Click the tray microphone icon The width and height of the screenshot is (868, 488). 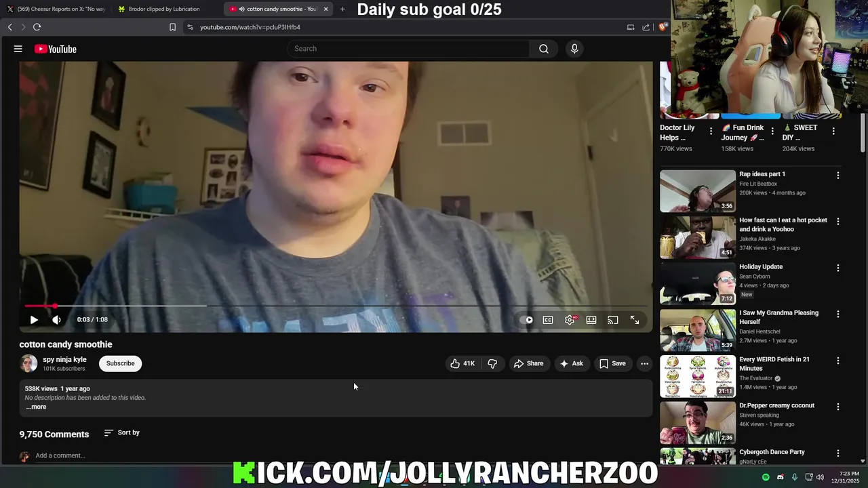coord(794,477)
